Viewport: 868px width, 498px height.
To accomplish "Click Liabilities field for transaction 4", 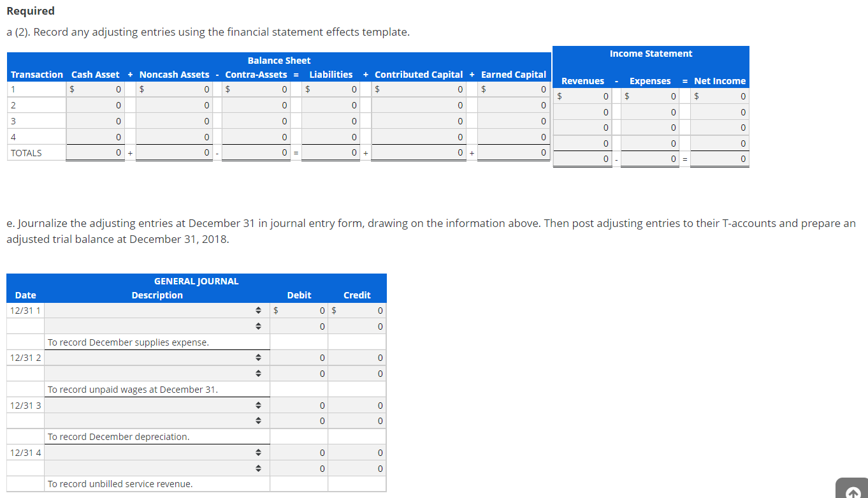I will [331, 137].
